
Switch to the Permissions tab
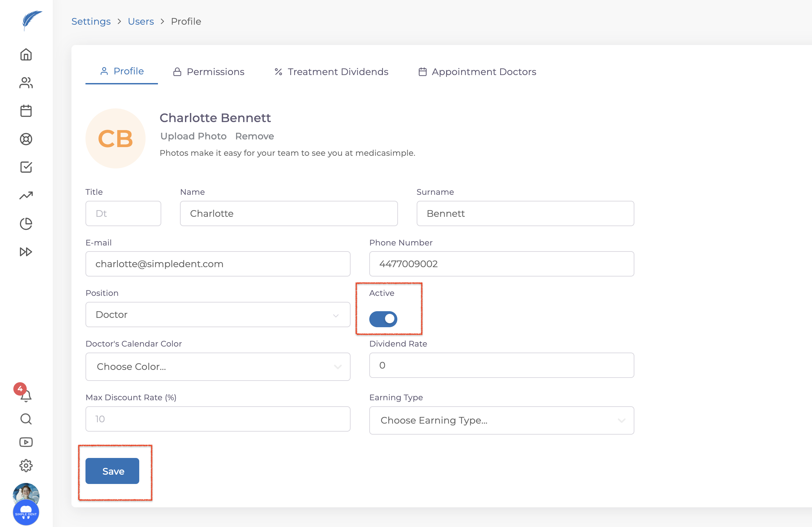tap(209, 72)
